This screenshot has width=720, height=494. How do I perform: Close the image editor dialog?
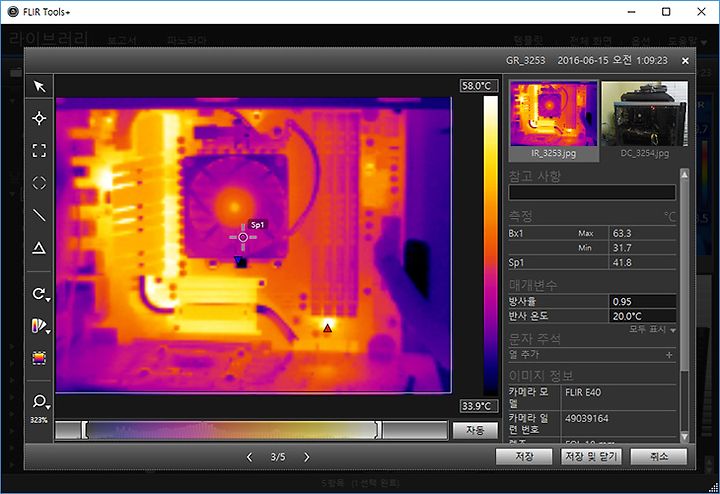click(x=685, y=61)
